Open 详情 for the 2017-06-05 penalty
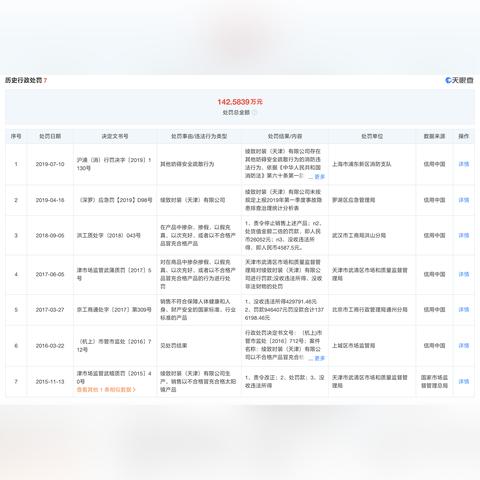 [x=464, y=274]
